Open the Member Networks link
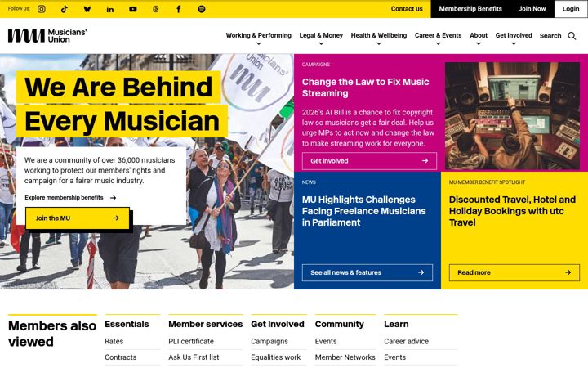The image size is (588, 368). [345, 357]
